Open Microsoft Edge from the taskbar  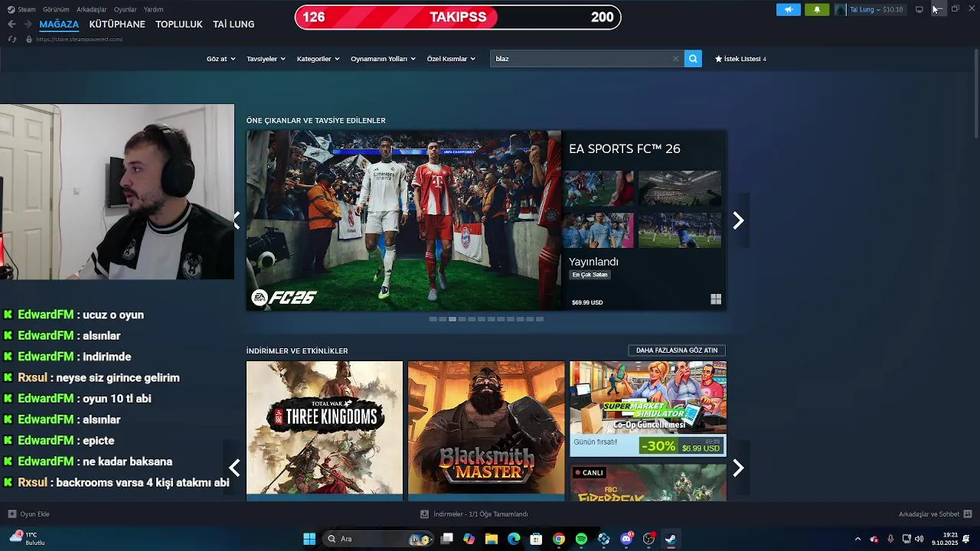coord(514,539)
